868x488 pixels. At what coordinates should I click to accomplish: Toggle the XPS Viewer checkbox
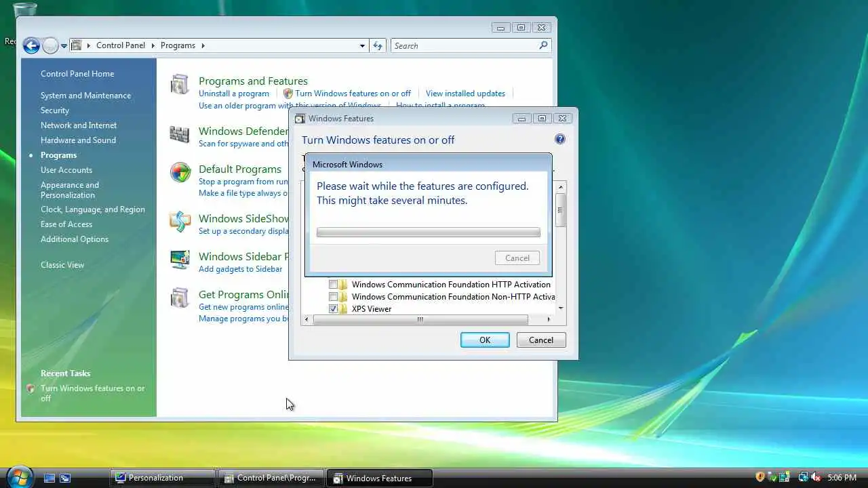click(333, 309)
